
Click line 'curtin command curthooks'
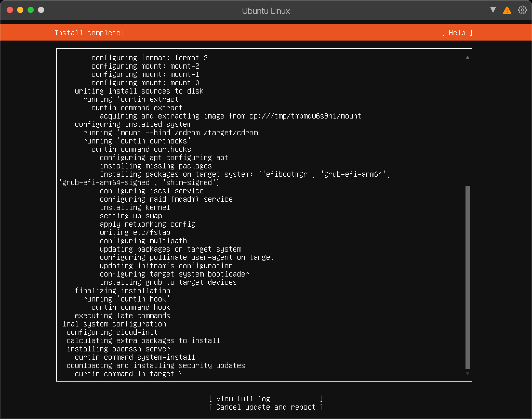coord(141,149)
